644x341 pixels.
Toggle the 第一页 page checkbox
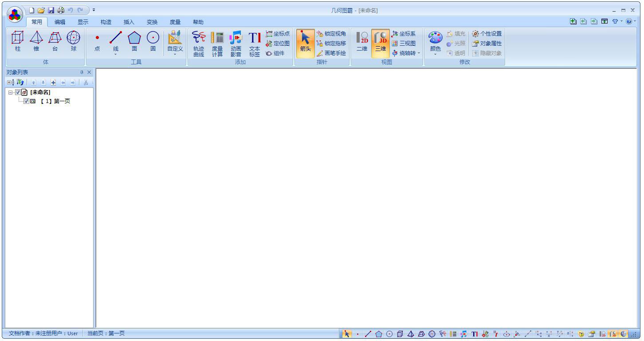point(26,101)
